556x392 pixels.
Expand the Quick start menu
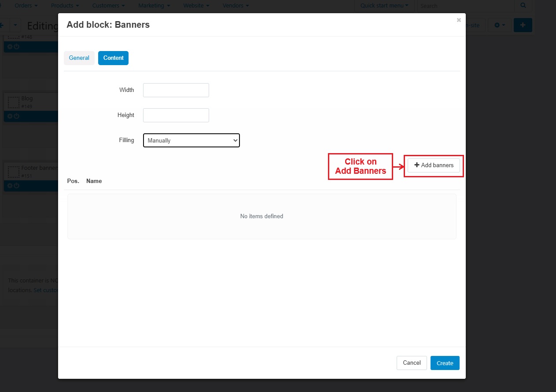[x=384, y=6]
